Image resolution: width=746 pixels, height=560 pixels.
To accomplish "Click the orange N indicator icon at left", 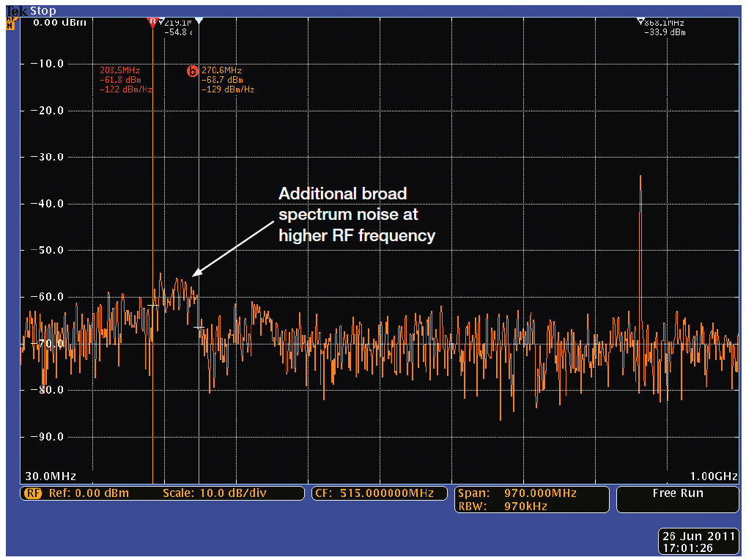I will click(x=10, y=25).
